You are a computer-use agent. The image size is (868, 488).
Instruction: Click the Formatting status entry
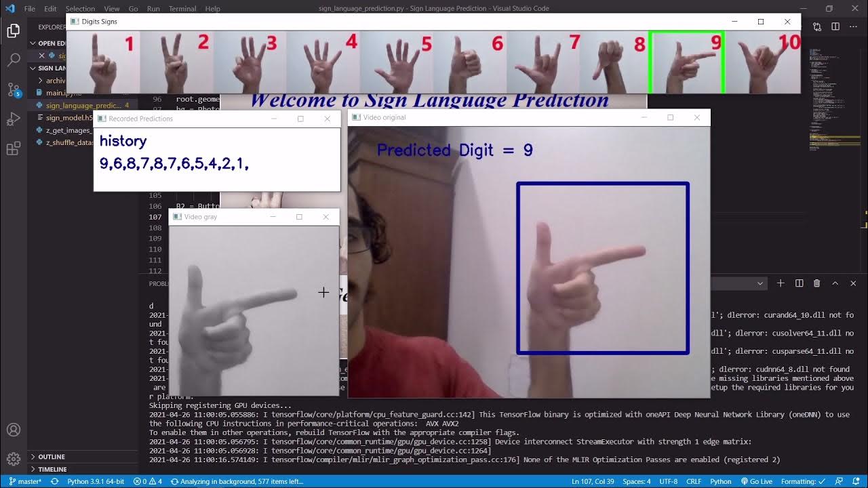point(803,481)
